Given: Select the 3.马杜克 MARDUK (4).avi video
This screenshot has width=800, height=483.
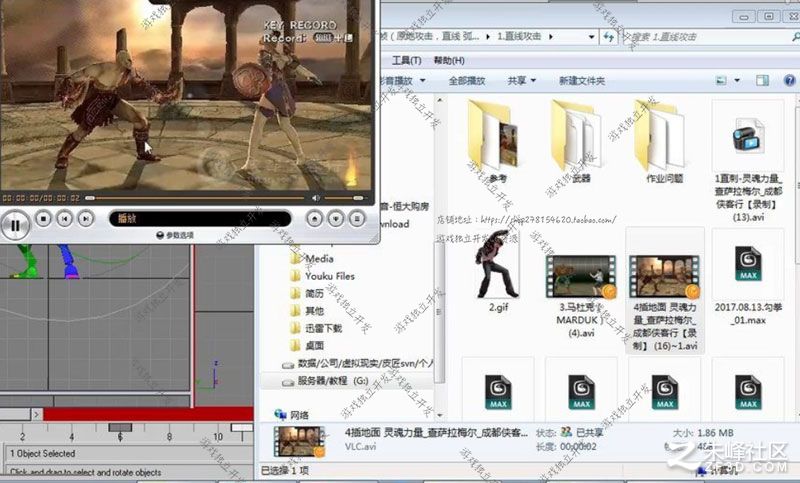Looking at the screenshot, I should tap(581, 296).
